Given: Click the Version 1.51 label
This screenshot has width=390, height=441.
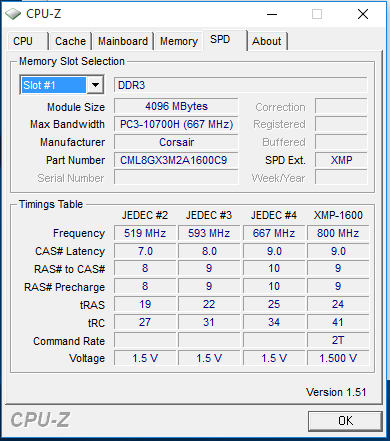Looking at the screenshot, I should tap(336, 392).
